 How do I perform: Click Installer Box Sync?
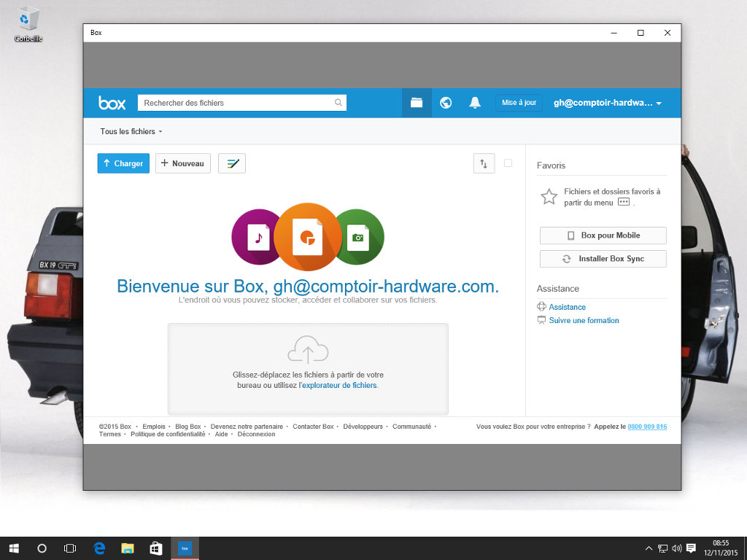pyautogui.click(x=603, y=259)
